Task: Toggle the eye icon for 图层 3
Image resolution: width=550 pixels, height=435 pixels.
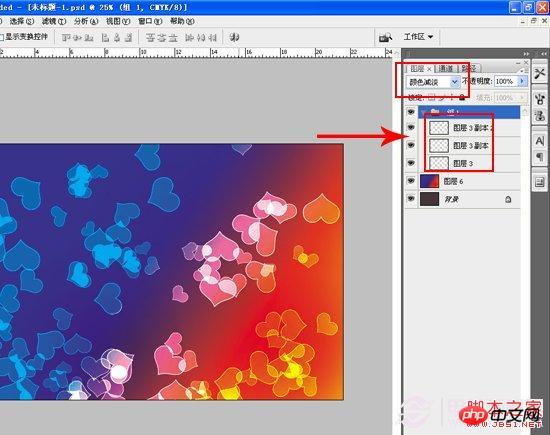Action: click(x=411, y=163)
